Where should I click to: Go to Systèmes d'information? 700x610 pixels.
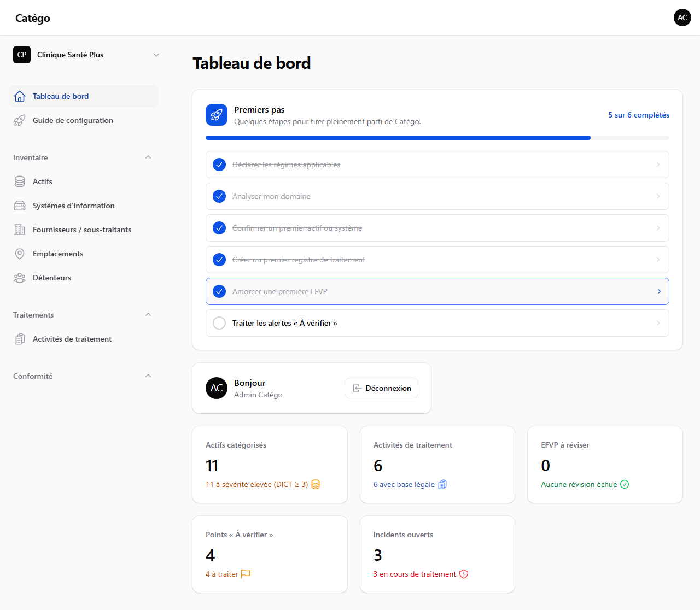83,206
